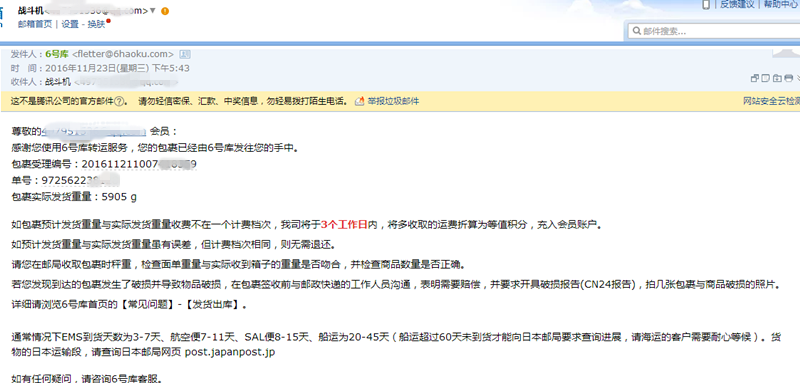
Task: Click the text 通常情况下EMS到货天数为3-7天
Action: [x=87, y=337]
